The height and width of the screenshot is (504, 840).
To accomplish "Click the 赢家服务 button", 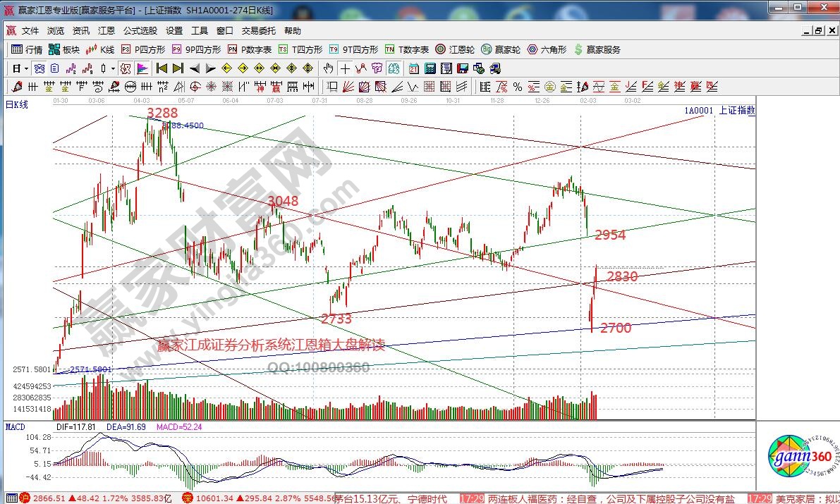I will (598, 49).
